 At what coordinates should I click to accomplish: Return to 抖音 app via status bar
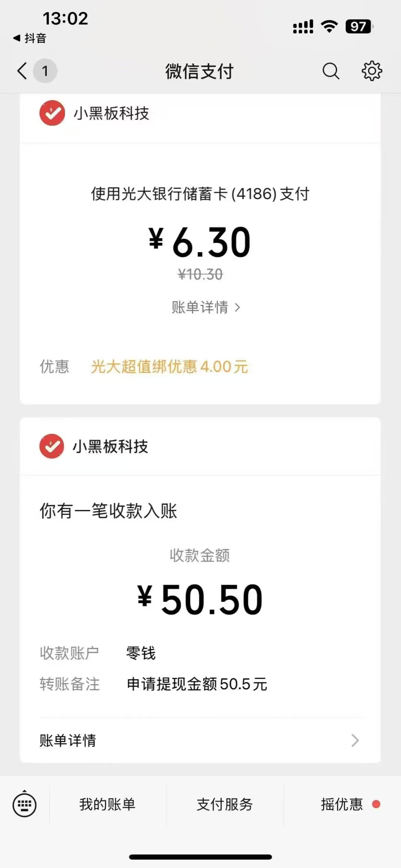(x=30, y=38)
